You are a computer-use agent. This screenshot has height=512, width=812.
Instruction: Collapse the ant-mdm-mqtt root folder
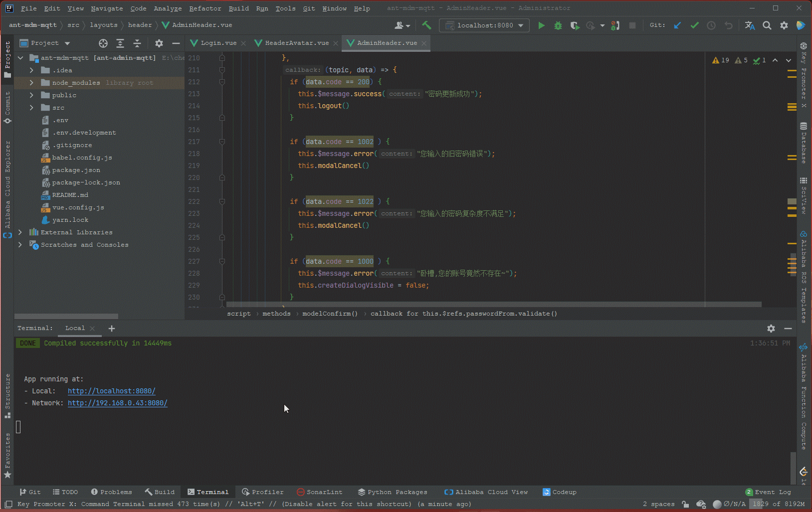(21, 58)
